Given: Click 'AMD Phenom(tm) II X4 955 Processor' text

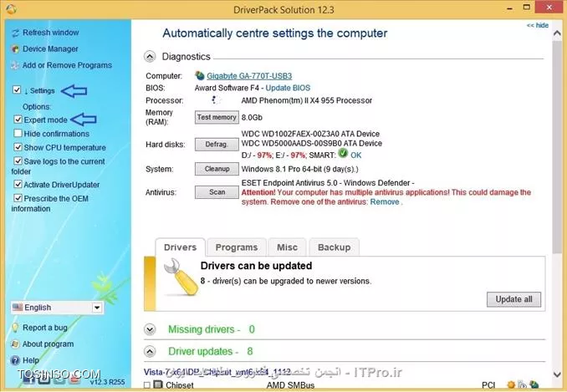Looking at the screenshot, I should tap(307, 100).
